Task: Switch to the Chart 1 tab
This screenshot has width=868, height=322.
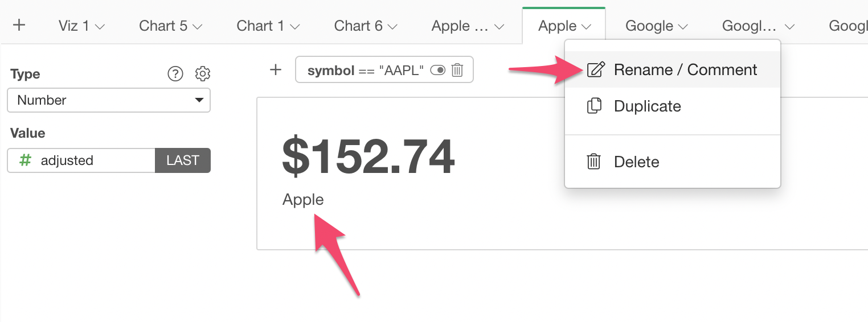Action: point(260,26)
